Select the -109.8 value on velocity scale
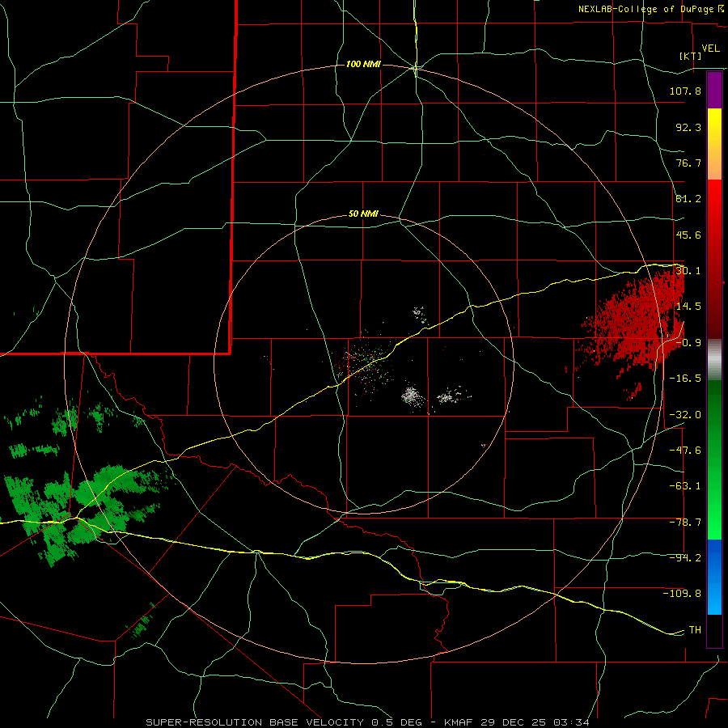The image size is (728, 728). 682,594
